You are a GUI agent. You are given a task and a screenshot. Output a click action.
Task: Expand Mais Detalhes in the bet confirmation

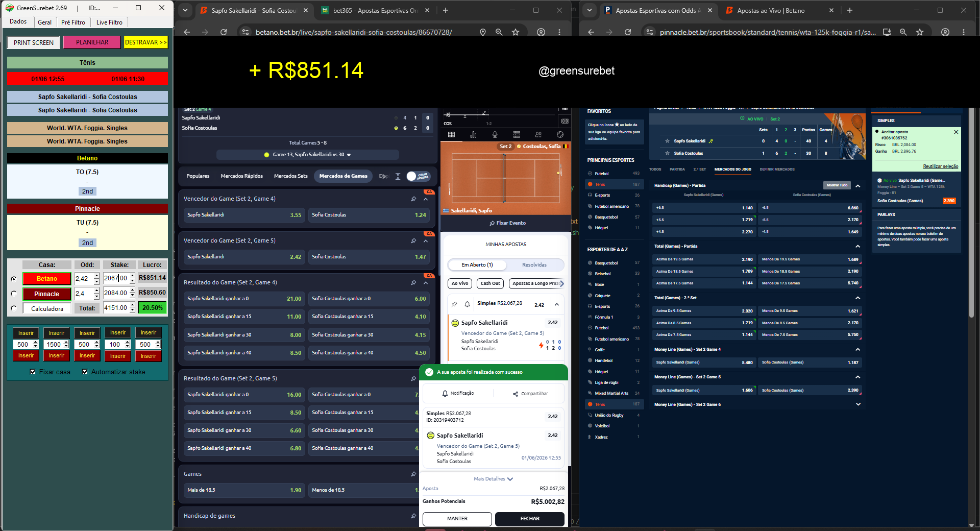point(494,479)
